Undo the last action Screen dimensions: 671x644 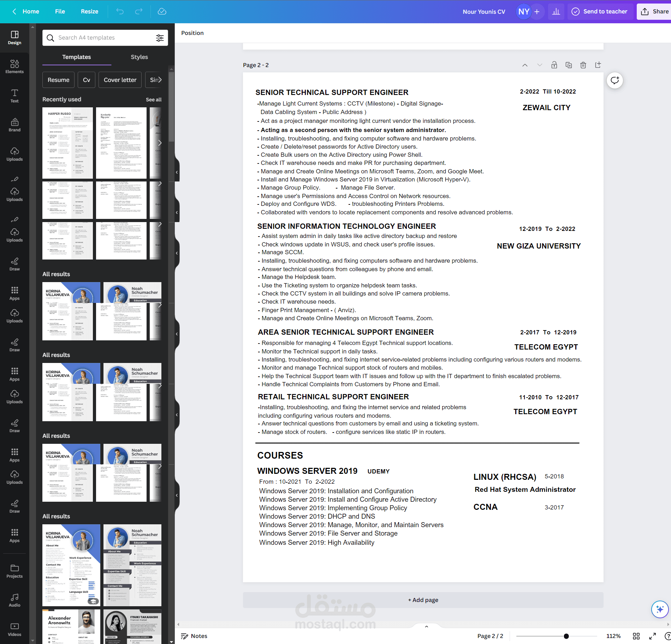(x=120, y=12)
